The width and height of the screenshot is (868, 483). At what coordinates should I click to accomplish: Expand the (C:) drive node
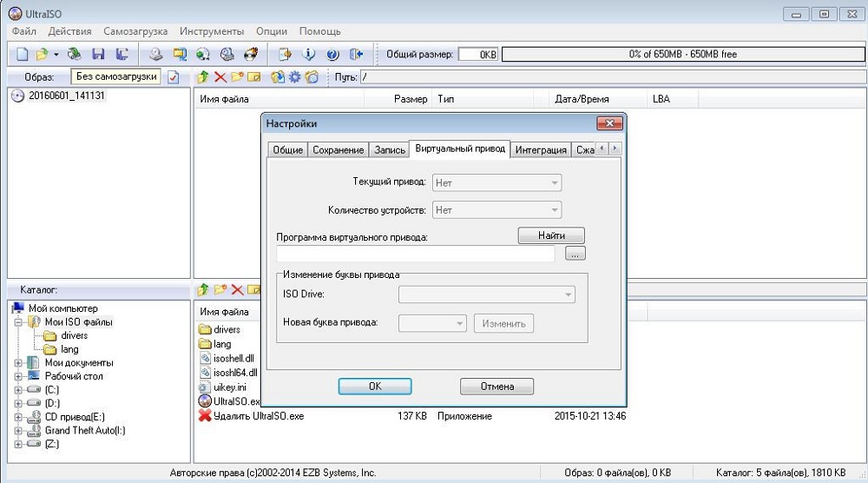pos(18,390)
